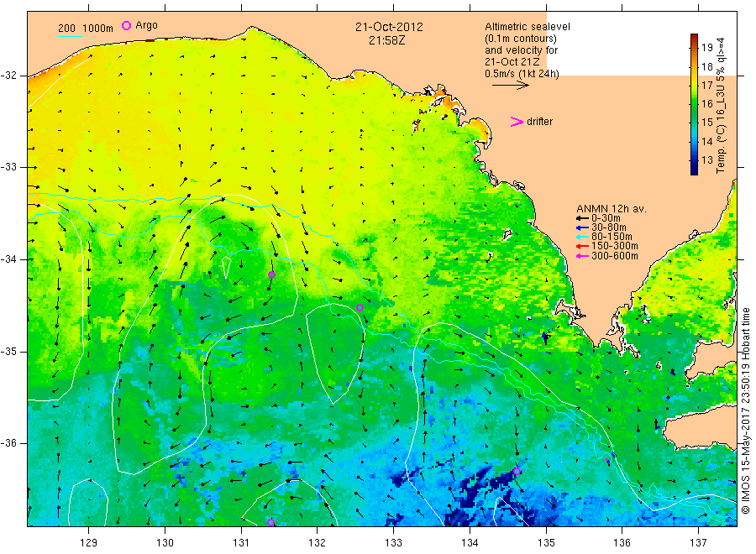Click the small closed sealevel contour near 130.8E
Viewport: 756px width, 554px height.
coord(226,267)
